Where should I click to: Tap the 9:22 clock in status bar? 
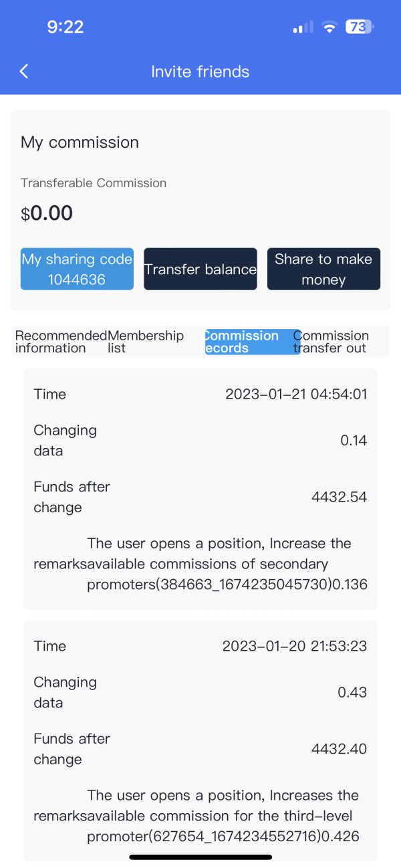click(x=65, y=27)
